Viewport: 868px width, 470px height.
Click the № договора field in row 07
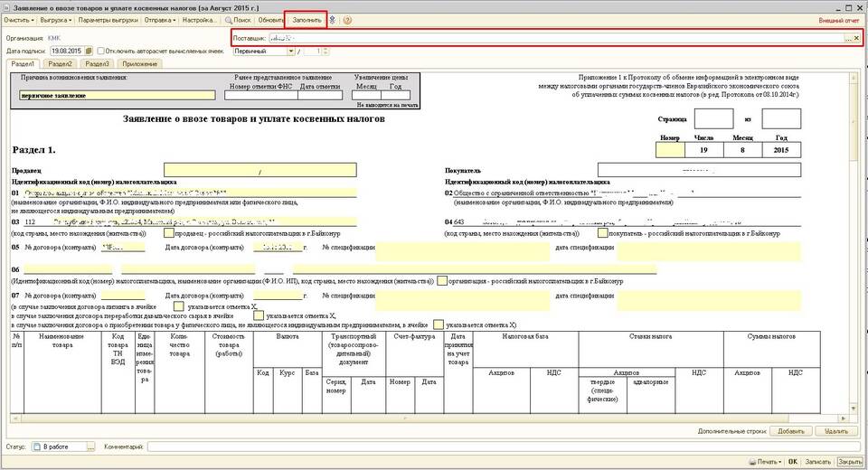click(x=122, y=296)
